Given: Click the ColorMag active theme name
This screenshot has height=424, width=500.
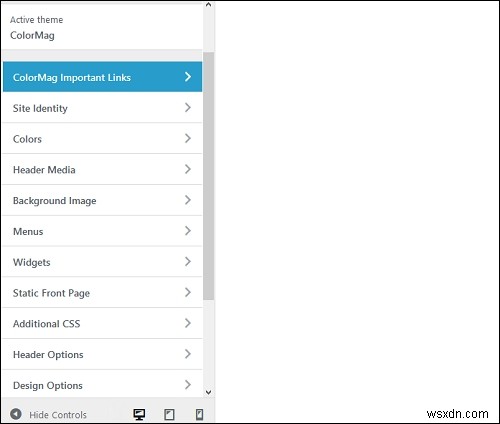Looking at the screenshot, I should click(32, 35).
